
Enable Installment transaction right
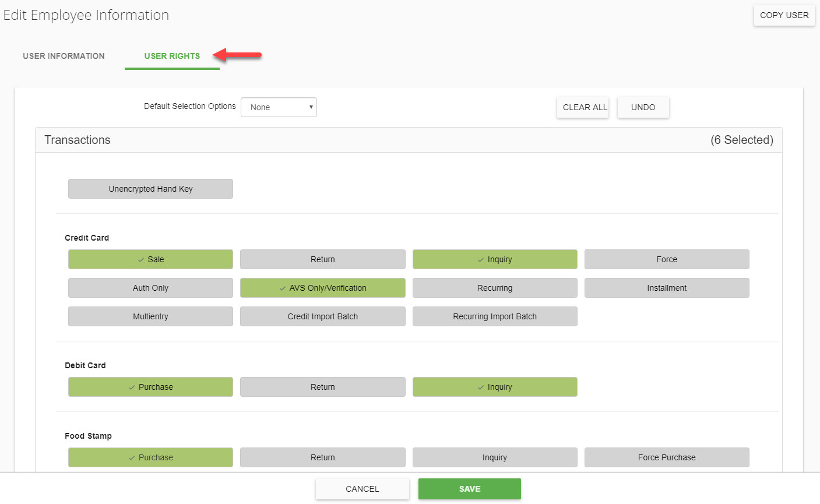[x=667, y=288]
